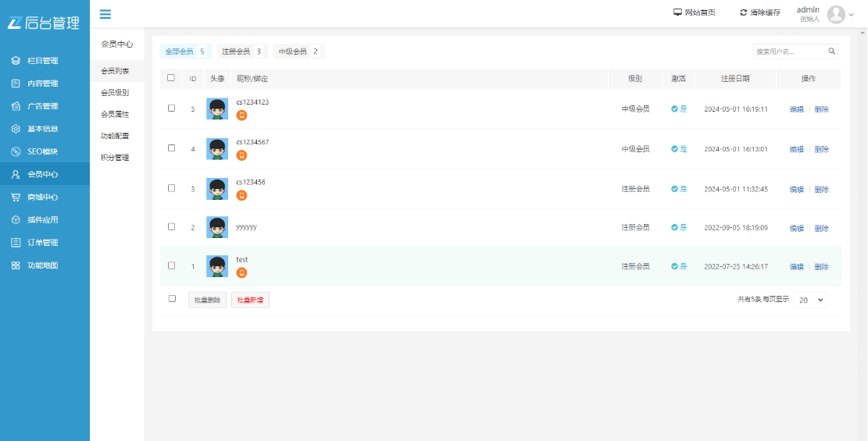The height and width of the screenshot is (441, 868).
Task: Click 编辑 for member cs1234567
Action: click(796, 149)
